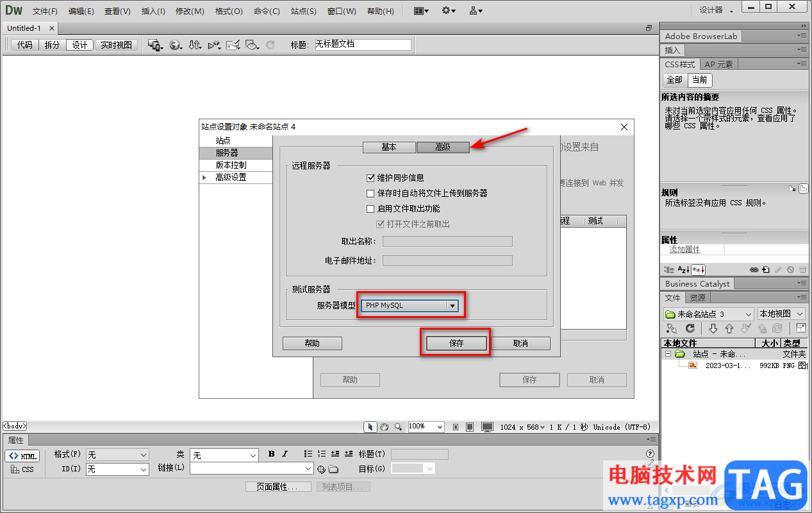Toggle the CSS properties mode button

[22, 469]
